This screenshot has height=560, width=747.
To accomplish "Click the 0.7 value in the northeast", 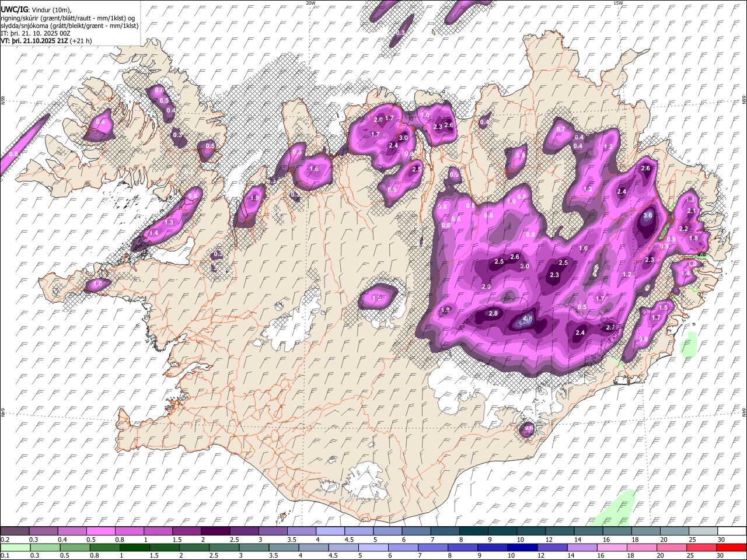I will click(561, 129).
